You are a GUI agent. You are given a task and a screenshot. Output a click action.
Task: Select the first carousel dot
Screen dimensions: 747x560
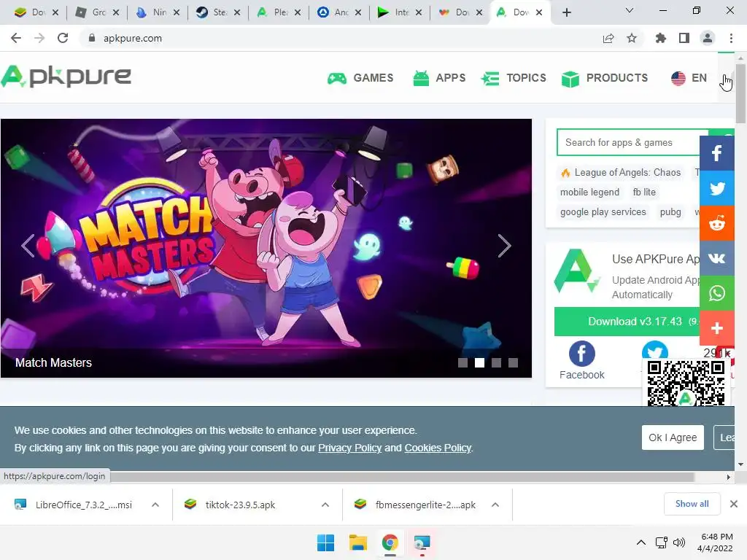click(462, 363)
